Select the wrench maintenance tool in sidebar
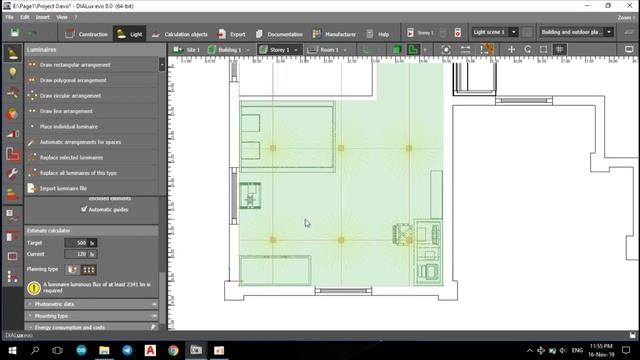 pyautogui.click(x=13, y=174)
